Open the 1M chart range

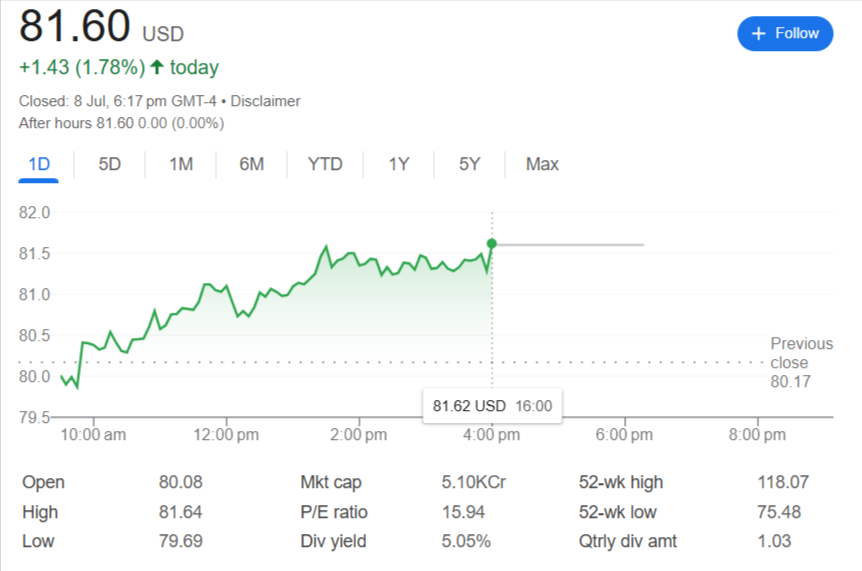coord(181,164)
